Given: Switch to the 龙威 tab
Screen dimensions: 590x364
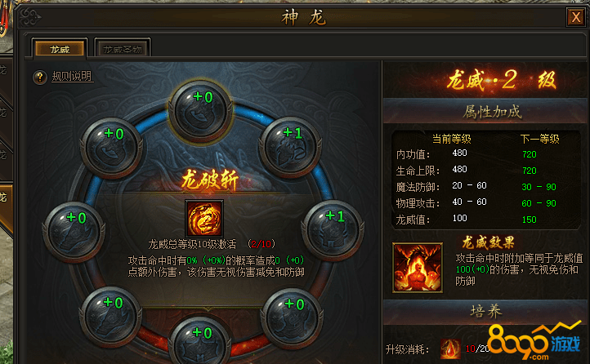Looking at the screenshot, I should point(60,49).
